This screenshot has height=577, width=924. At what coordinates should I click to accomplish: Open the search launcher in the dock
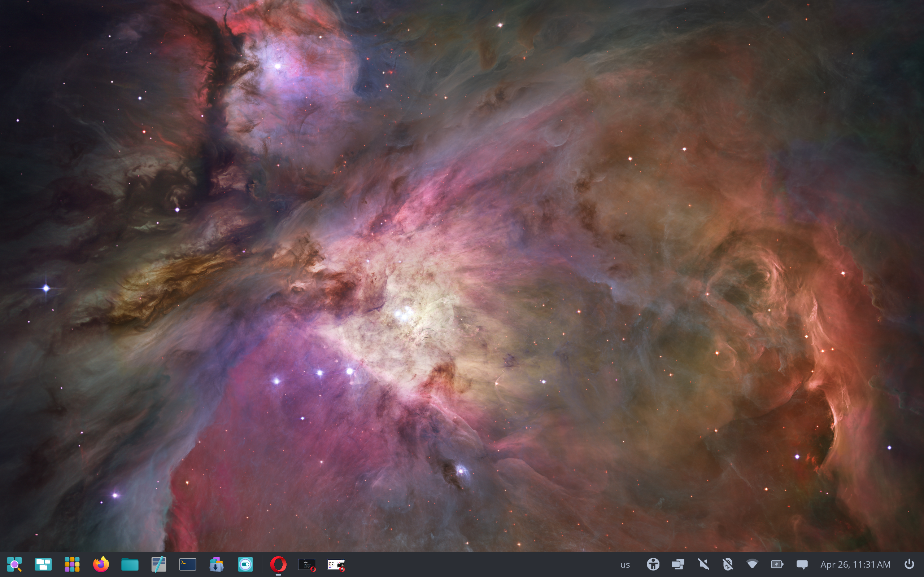(x=14, y=564)
